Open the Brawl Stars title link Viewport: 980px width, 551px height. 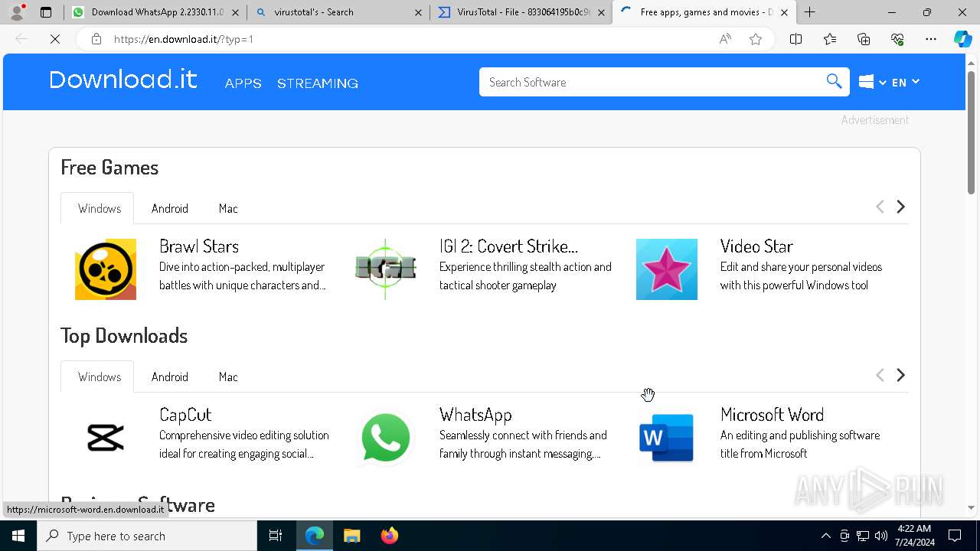pos(199,246)
